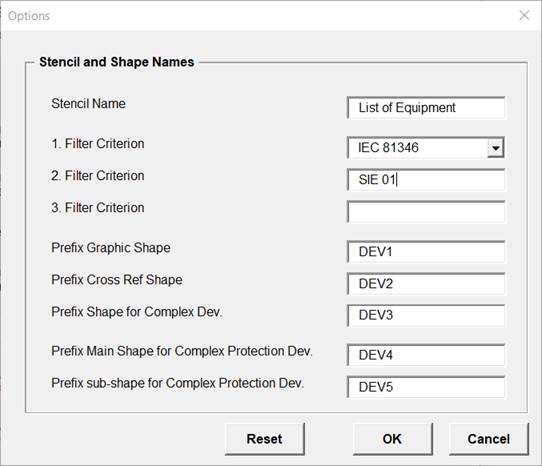The width and height of the screenshot is (542, 466).
Task: Click the Prefix Cross Ref Shape label
Action: tap(117, 280)
